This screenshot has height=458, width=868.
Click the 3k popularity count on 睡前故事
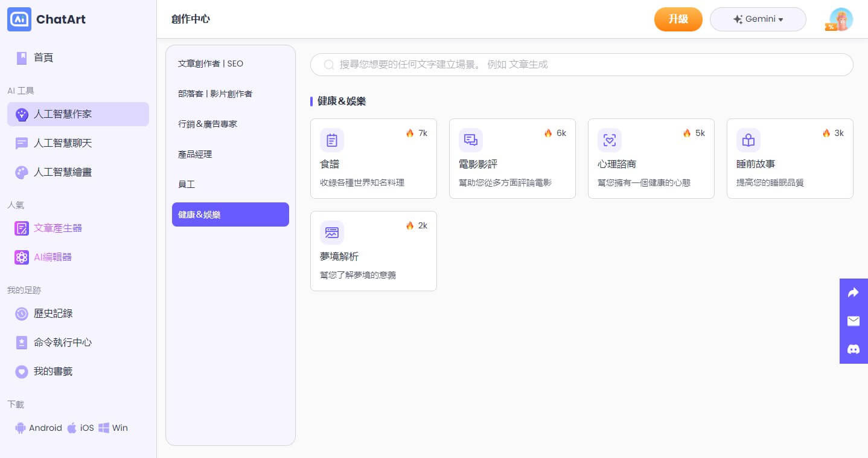click(839, 133)
